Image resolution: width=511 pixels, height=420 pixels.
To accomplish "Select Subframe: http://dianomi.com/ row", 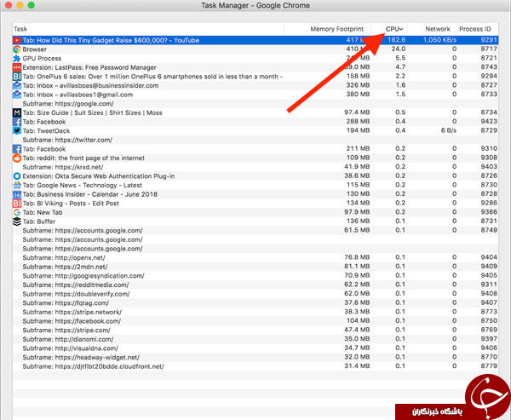I will pos(255,339).
